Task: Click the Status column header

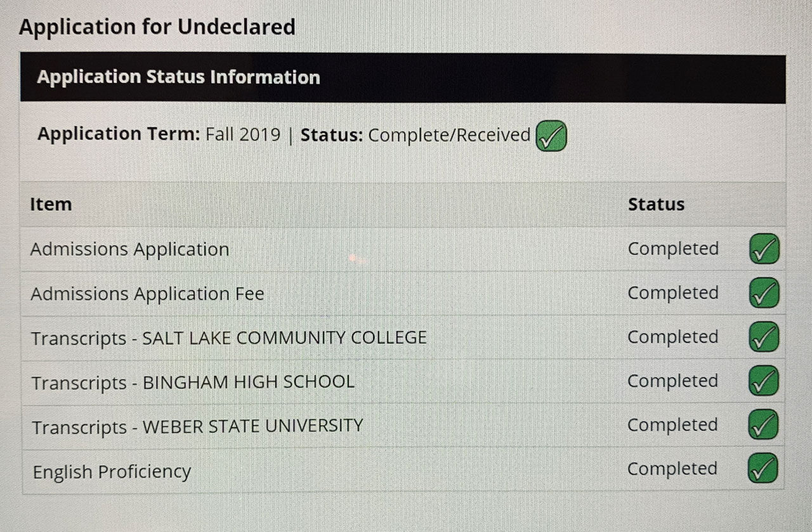Action: point(656,204)
